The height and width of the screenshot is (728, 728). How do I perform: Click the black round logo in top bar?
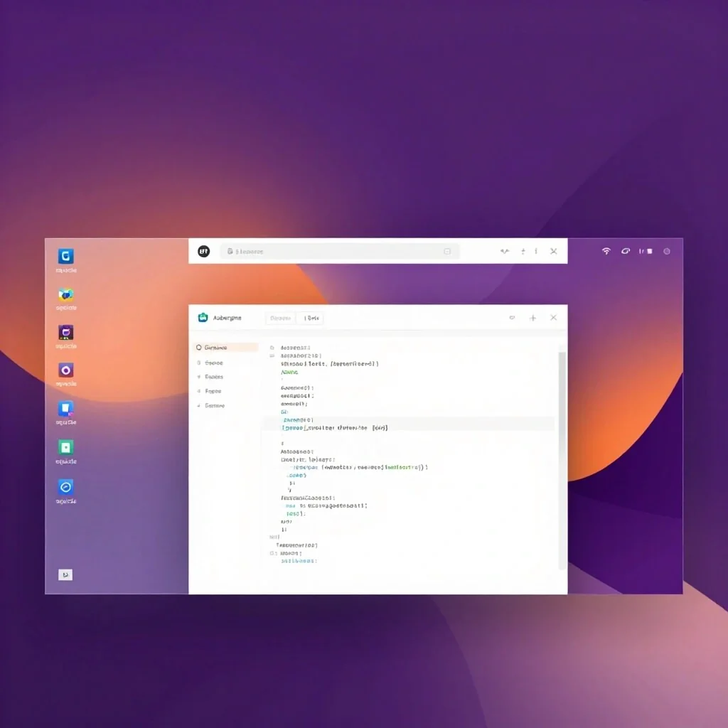[203, 251]
